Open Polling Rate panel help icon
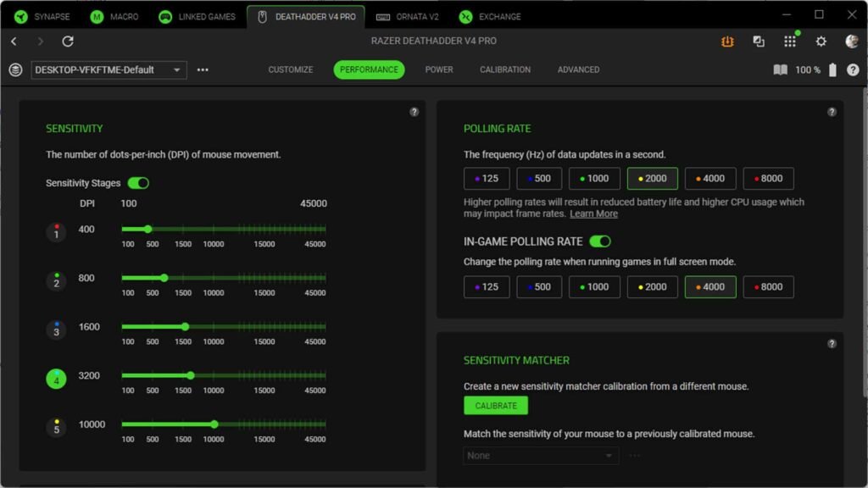The height and width of the screenshot is (488, 868). 832,112
